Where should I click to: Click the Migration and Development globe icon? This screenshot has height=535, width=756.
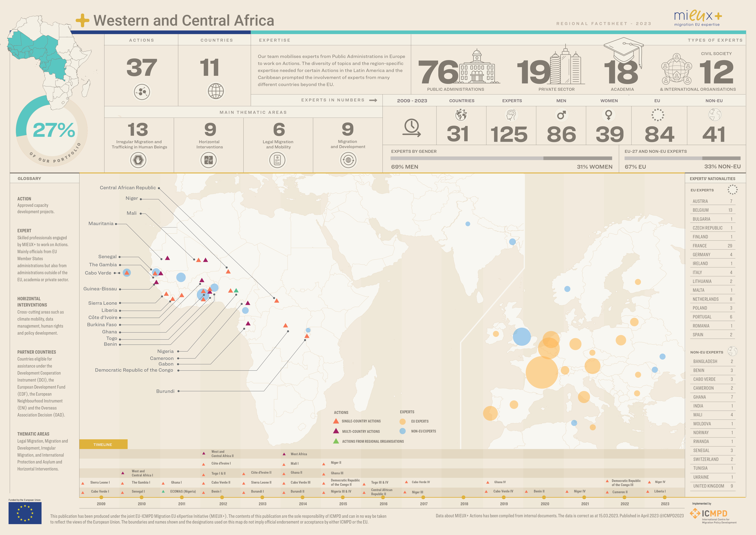coord(348,160)
